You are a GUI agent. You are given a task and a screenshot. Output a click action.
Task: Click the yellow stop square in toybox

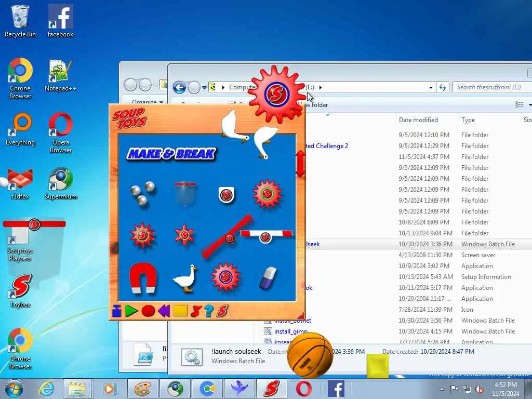[180, 311]
